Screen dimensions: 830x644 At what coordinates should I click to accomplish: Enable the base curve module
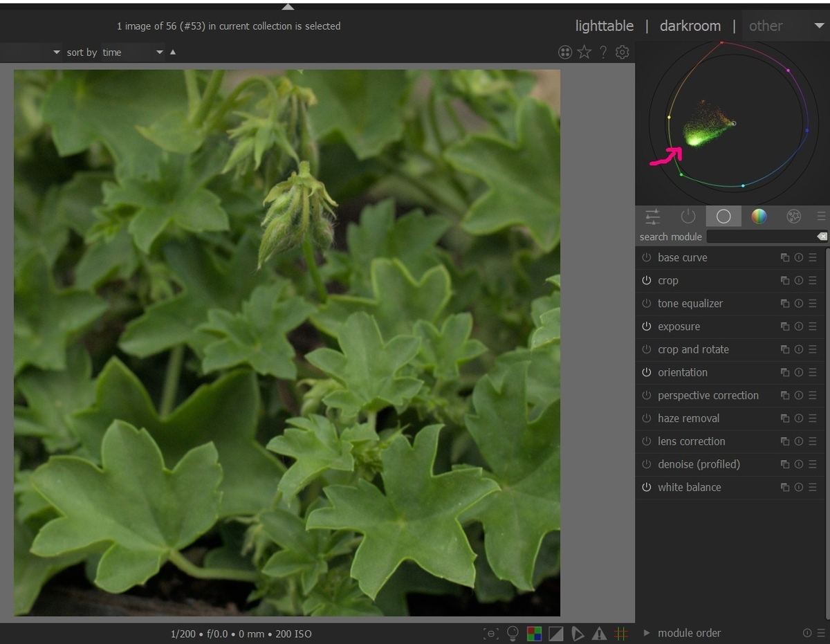tap(647, 257)
